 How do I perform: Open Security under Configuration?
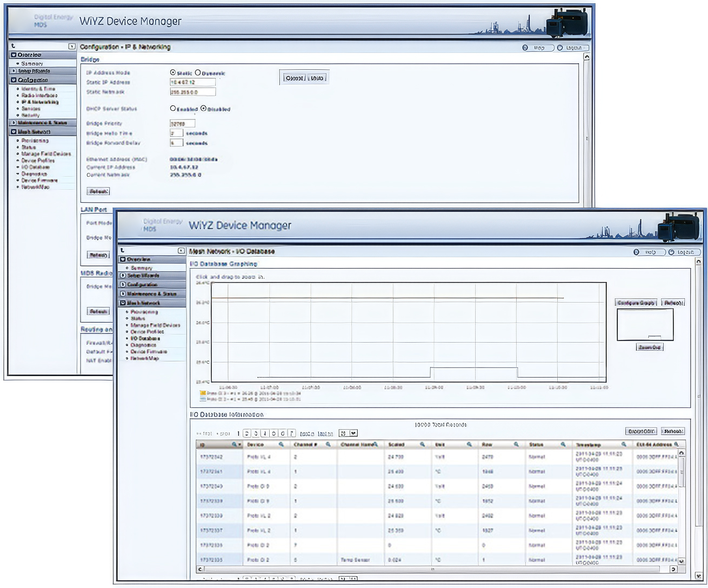pyautogui.click(x=31, y=115)
